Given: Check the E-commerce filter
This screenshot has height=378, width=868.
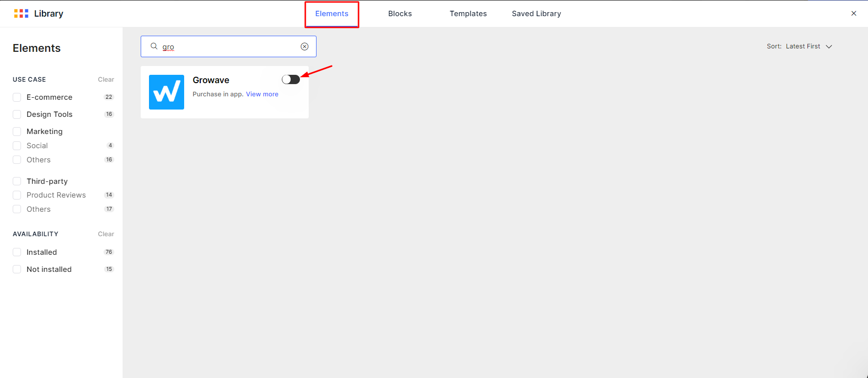Looking at the screenshot, I should (x=17, y=97).
